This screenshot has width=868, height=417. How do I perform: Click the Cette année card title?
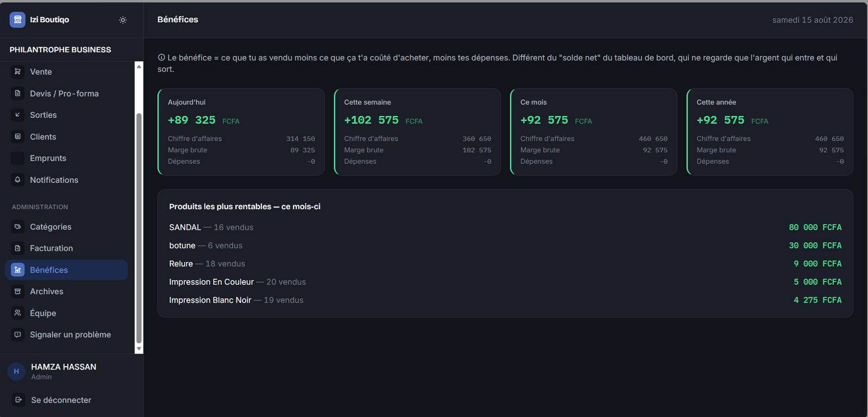pyautogui.click(x=716, y=102)
